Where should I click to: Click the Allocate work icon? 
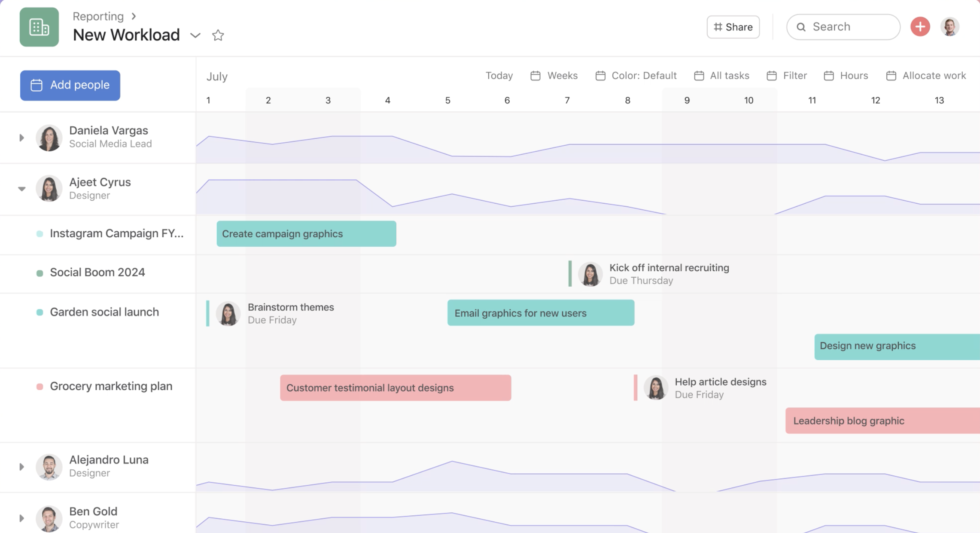(891, 76)
